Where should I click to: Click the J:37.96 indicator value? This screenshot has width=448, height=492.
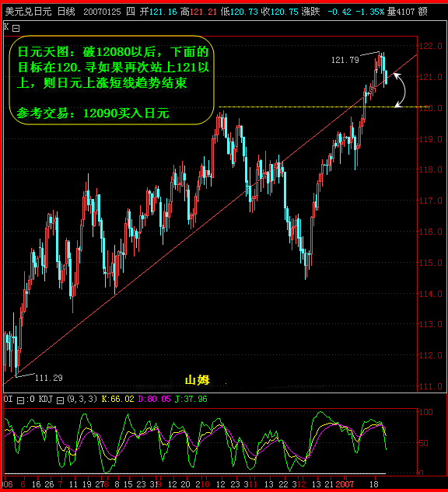(191, 400)
